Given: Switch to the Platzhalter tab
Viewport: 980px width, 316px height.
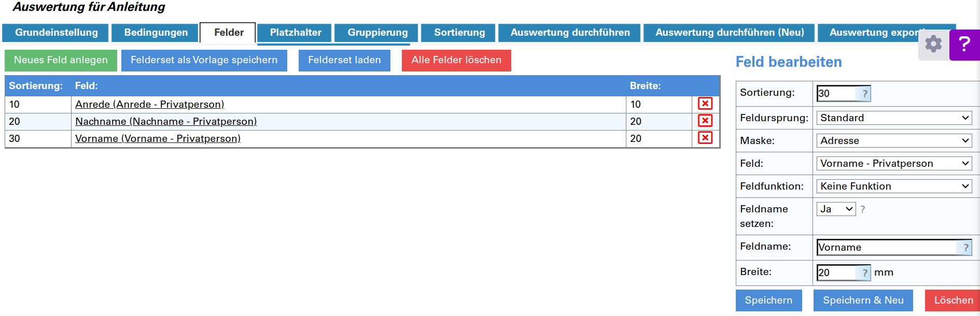Looking at the screenshot, I should pyautogui.click(x=296, y=33).
